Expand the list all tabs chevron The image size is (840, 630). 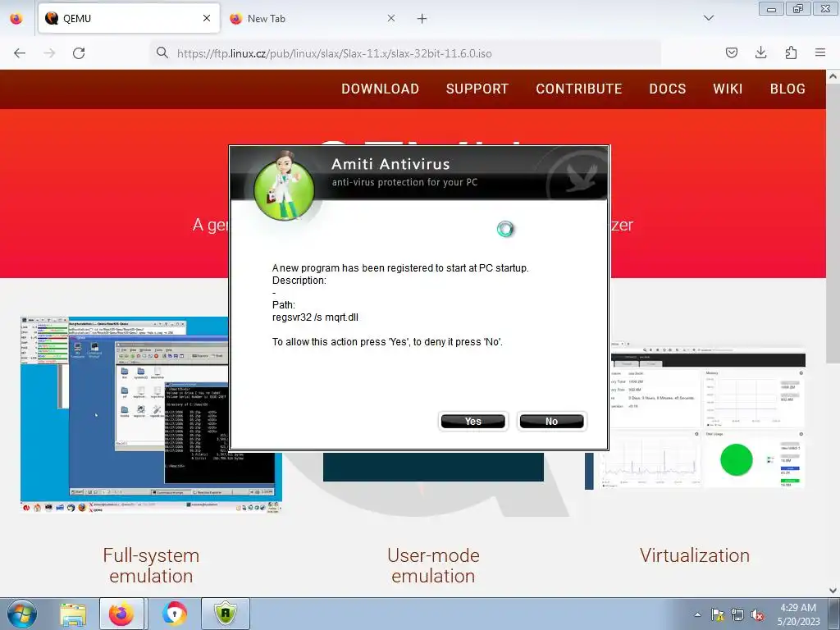click(x=708, y=18)
